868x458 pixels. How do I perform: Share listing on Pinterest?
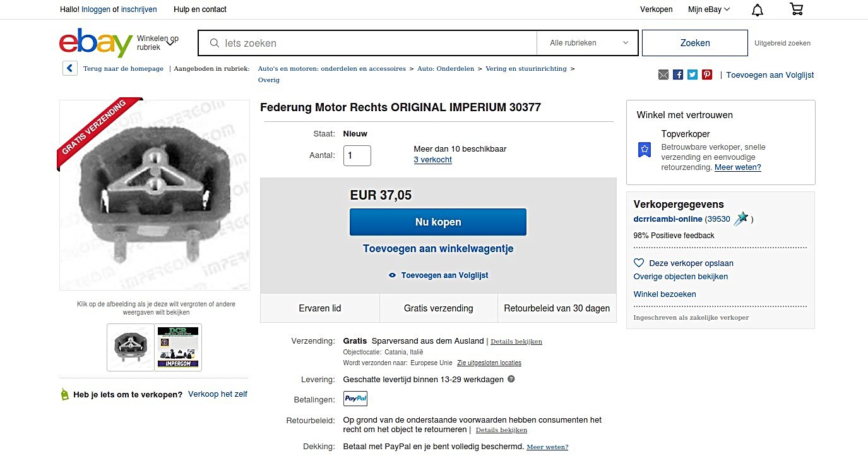pyautogui.click(x=707, y=75)
